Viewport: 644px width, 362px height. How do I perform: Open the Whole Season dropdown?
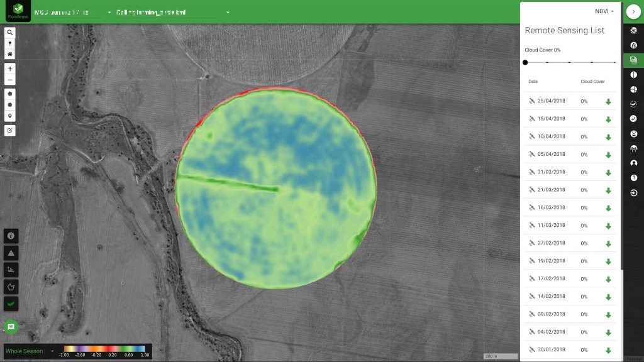tap(30, 351)
